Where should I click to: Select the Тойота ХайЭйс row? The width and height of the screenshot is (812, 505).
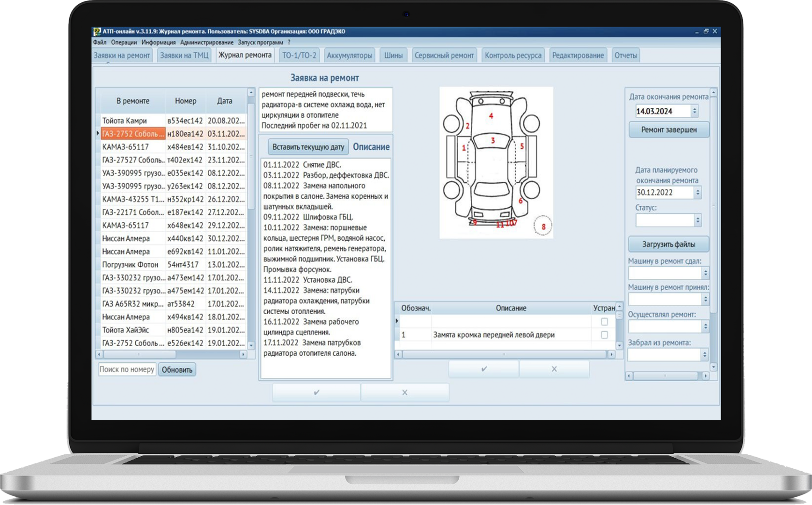(174, 330)
